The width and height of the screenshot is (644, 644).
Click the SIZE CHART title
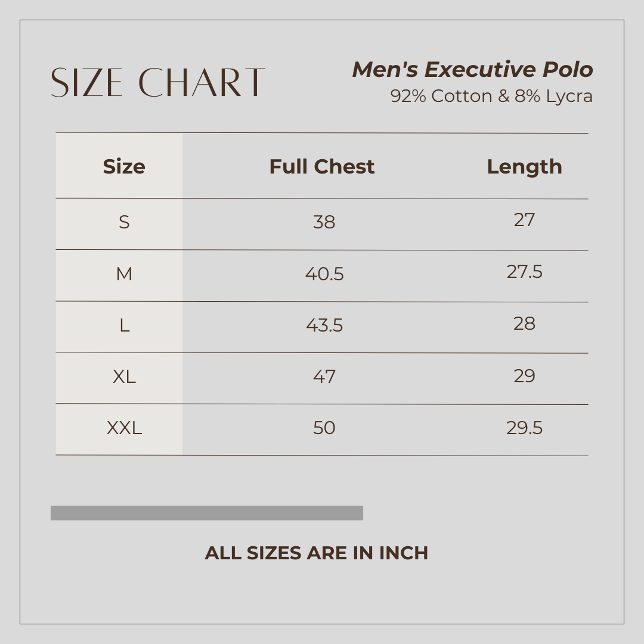click(x=158, y=82)
